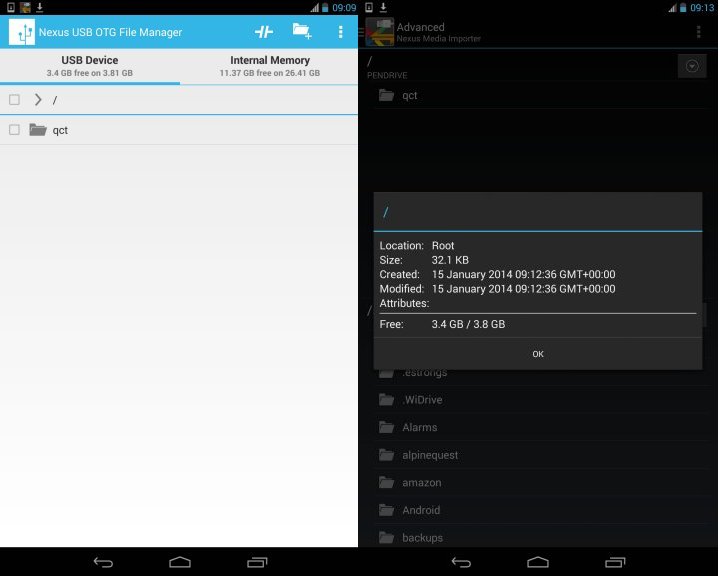Check the qct folder checkbox

14,130
